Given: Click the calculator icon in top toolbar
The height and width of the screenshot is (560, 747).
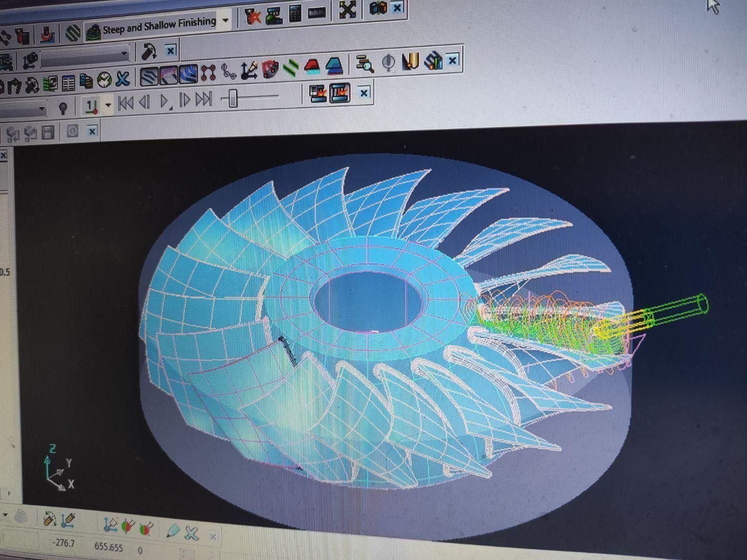Looking at the screenshot, I should pyautogui.click(x=295, y=15).
